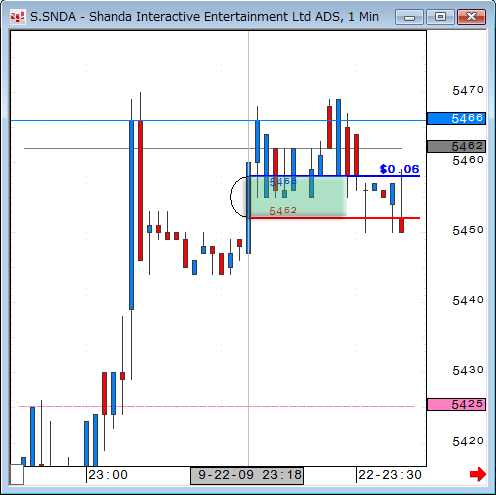
Task: Select the blue 5466 price label
Action: click(456, 118)
